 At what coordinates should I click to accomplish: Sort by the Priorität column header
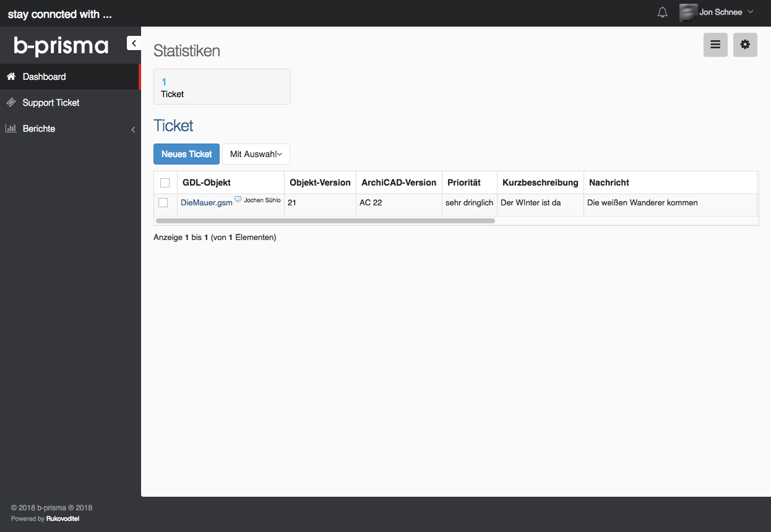tap(464, 182)
